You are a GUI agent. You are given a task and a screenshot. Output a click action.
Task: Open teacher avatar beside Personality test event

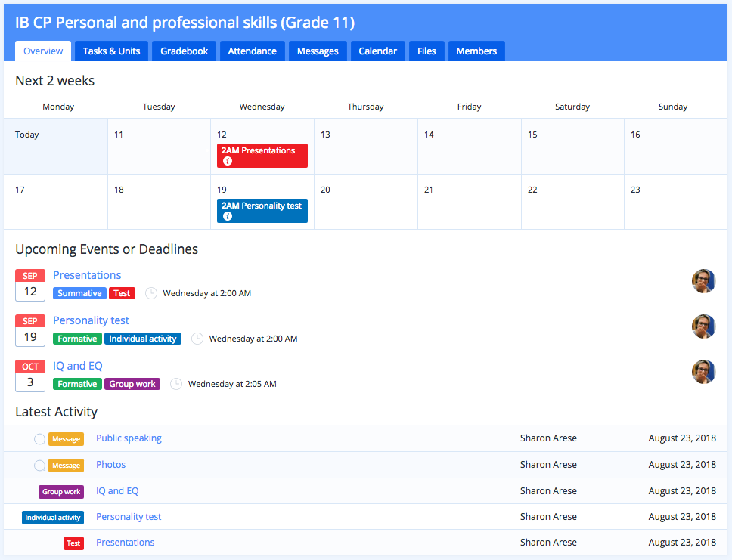tap(703, 326)
